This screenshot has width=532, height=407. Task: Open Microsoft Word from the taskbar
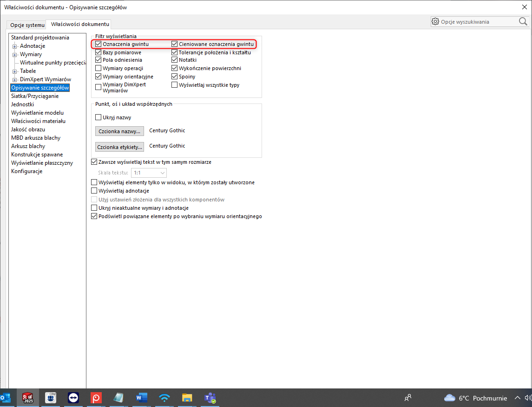142,398
